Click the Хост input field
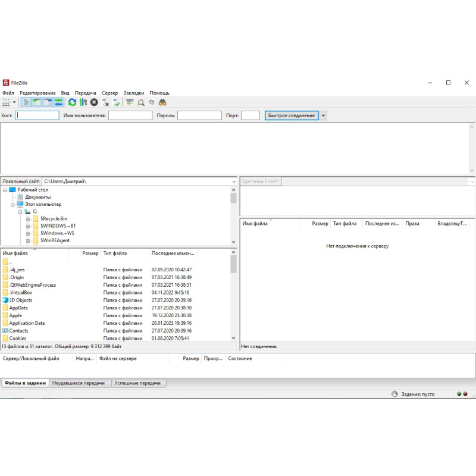The height and width of the screenshot is (476, 476). click(x=37, y=115)
